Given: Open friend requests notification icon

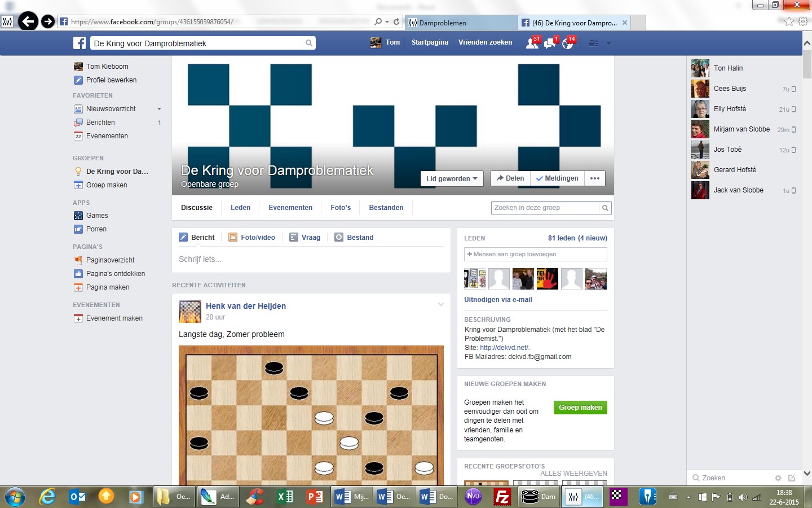Looking at the screenshot, I should pos(532,43).
